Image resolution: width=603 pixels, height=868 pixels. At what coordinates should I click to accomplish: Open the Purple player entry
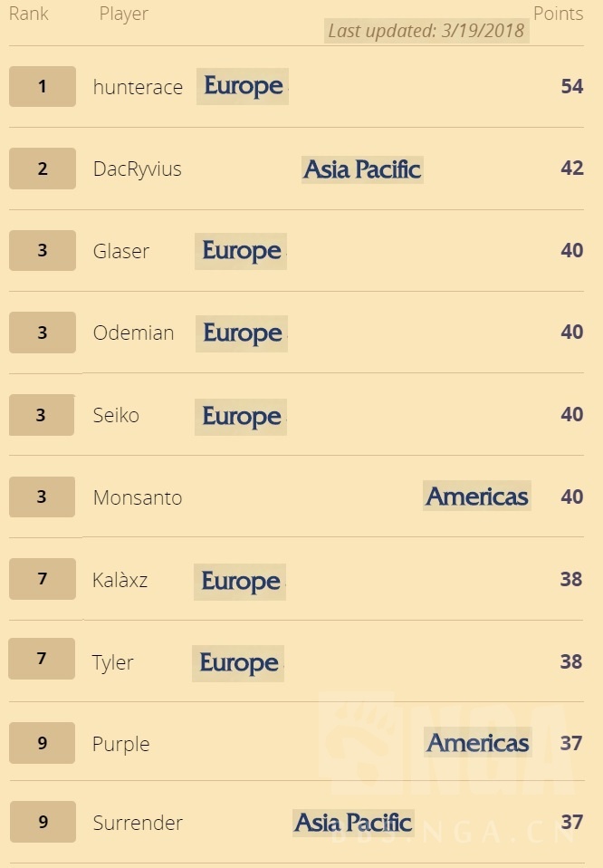pyautogui.click(x=120, y=745)
